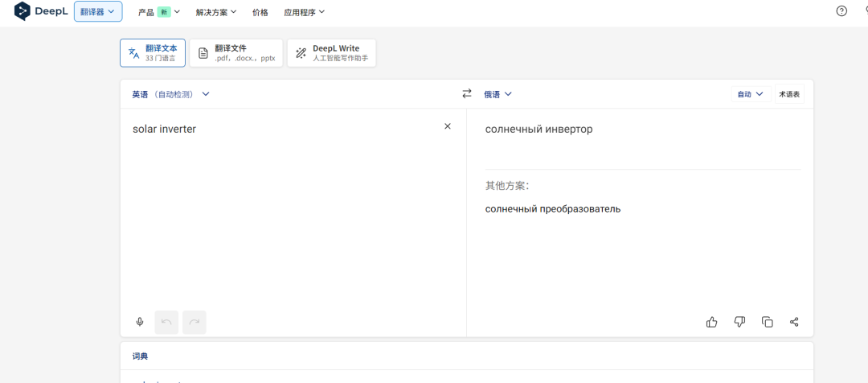
Task: Switch to the DeepL Write tab
Action: tap(331, 53)
